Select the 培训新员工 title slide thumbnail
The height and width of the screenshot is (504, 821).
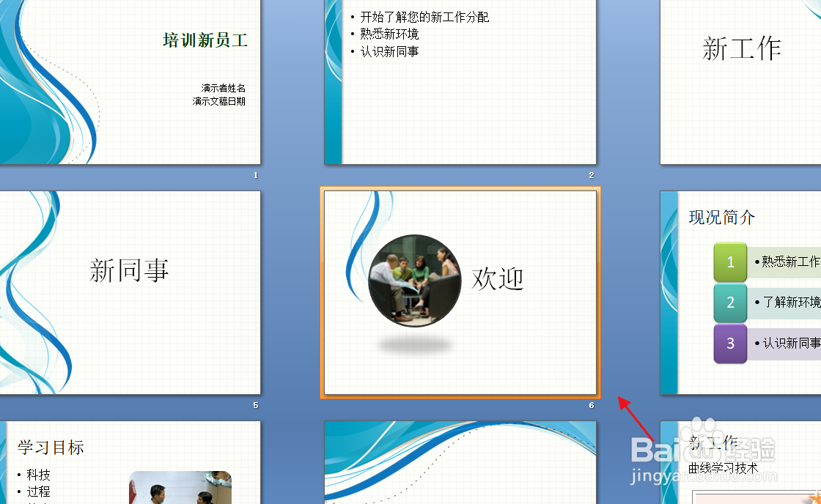130,81
